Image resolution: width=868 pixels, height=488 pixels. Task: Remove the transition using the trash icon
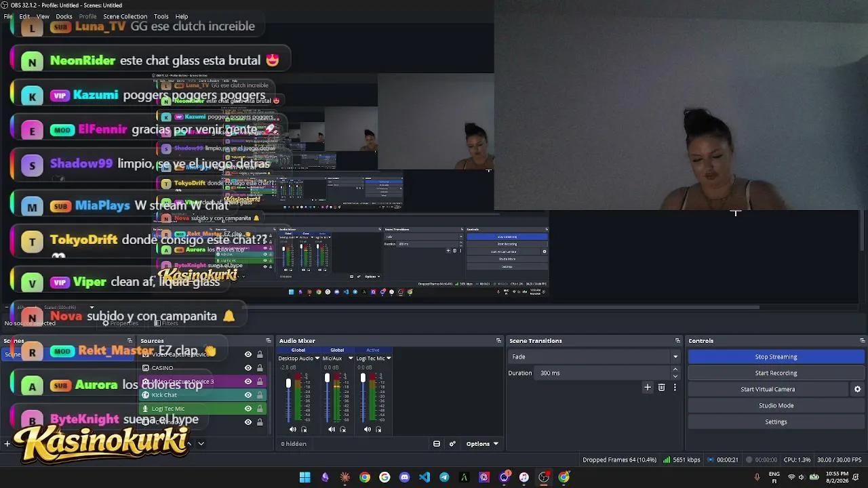point(662,388)
